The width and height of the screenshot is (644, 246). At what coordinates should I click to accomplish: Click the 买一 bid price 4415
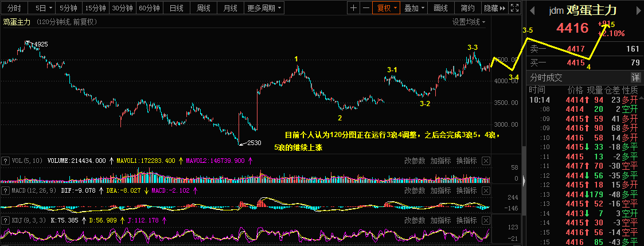(575, 63)
